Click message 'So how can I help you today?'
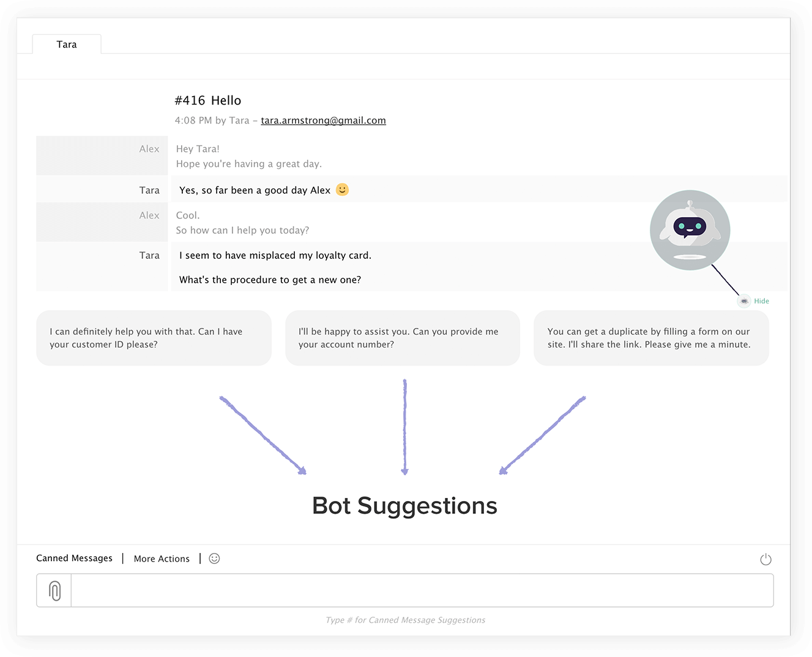812x657 pixels. [242, 230]
